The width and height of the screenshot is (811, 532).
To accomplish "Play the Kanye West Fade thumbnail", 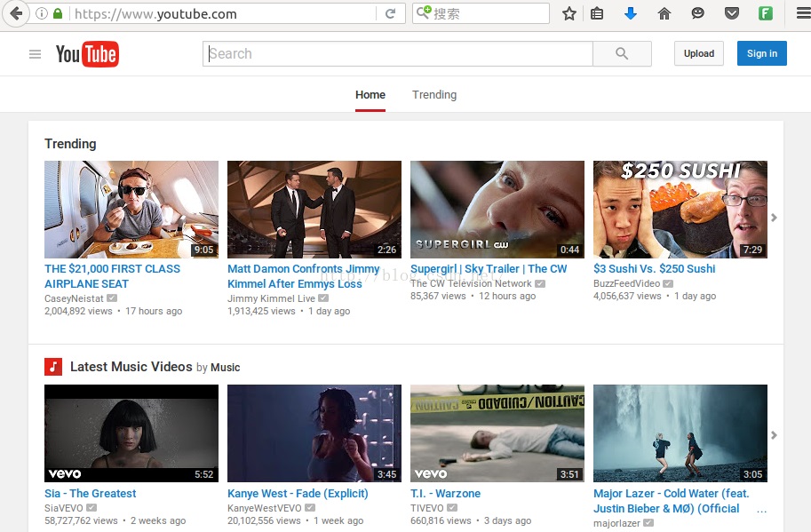I will pos(314,433).
